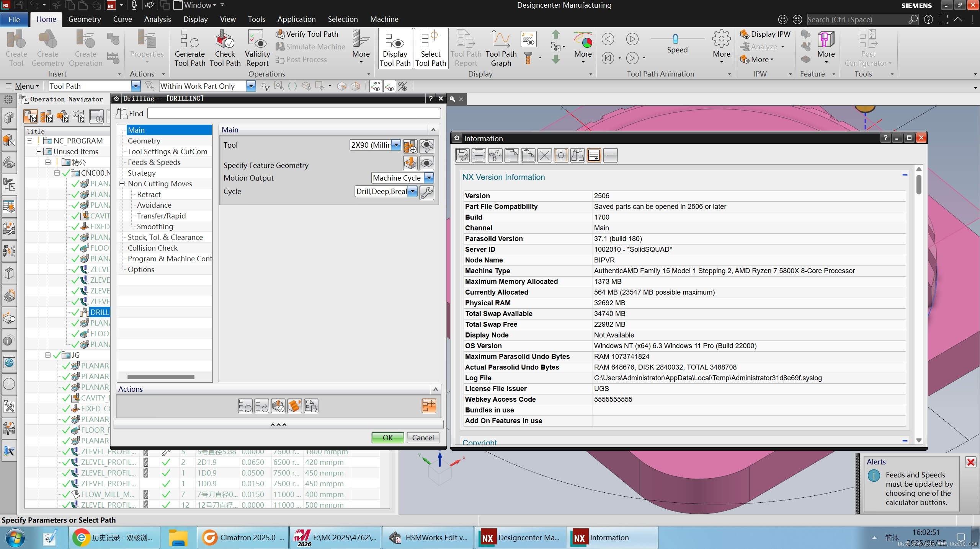Open Within Work Part Only dropdown
The width and height of the screenshot is (980, 549).
click(x=251, y=86)
